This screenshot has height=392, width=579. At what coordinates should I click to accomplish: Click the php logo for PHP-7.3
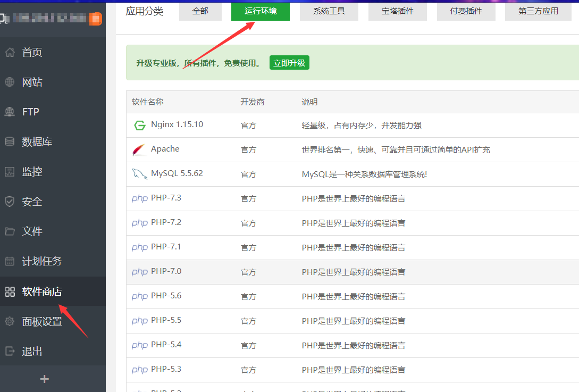[140, 198]
